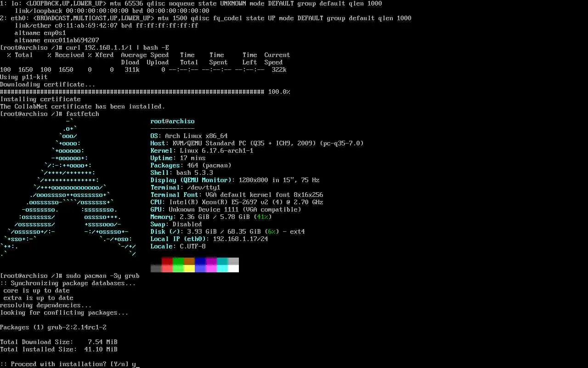
Task: Pick the dark gray color swatch
Action: pyautogui.click(x=156, y=269)
